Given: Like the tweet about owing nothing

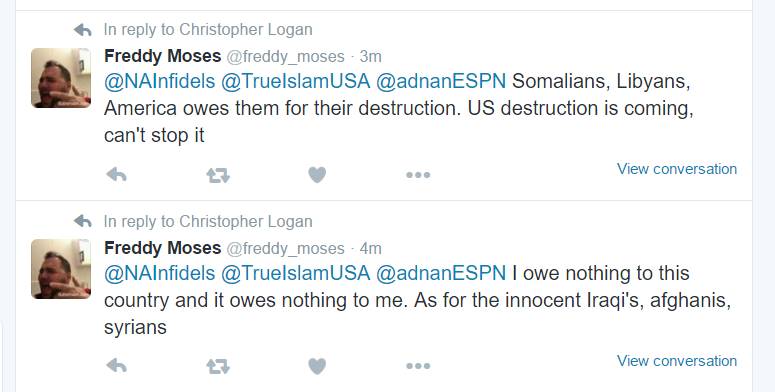Looking at the screenshot, I should coord(317,366).
